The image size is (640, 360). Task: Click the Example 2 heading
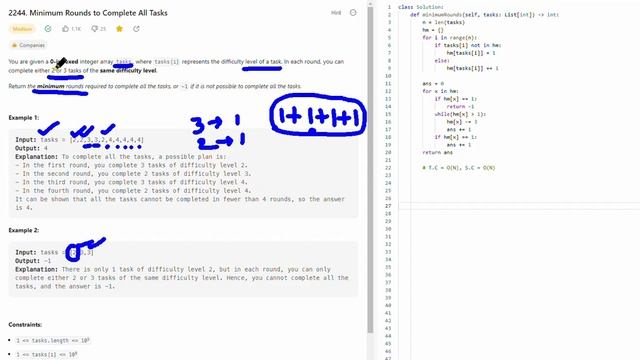tap(24, 230)
